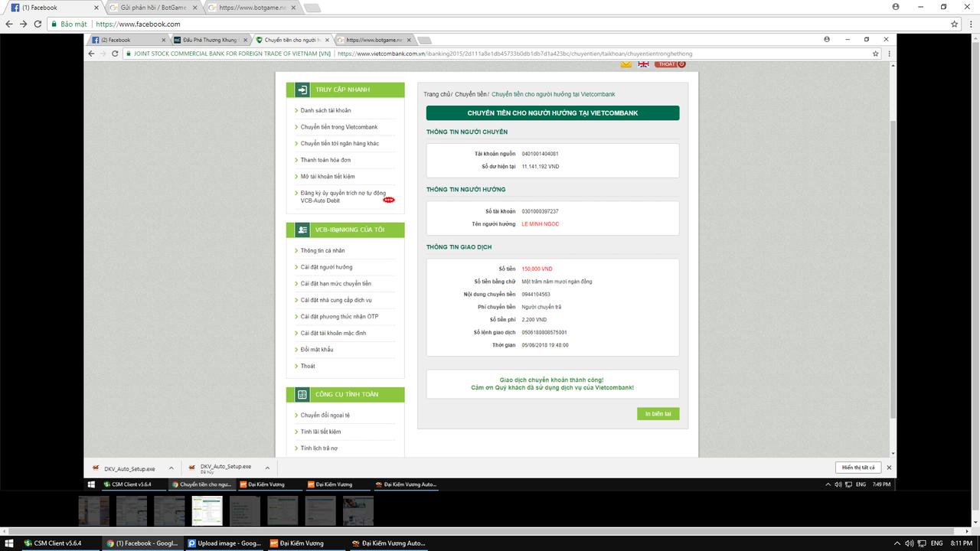Open Đổi mật khẩu
Screen dimensions: 980x551
coord(317,350)
